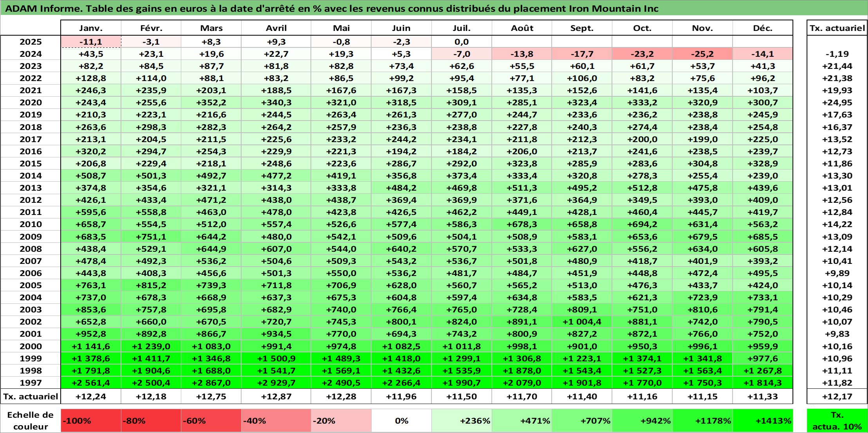This screenshot has height=433, width=868.
Task: Select the Oct. column header
Action: [642, 28]
